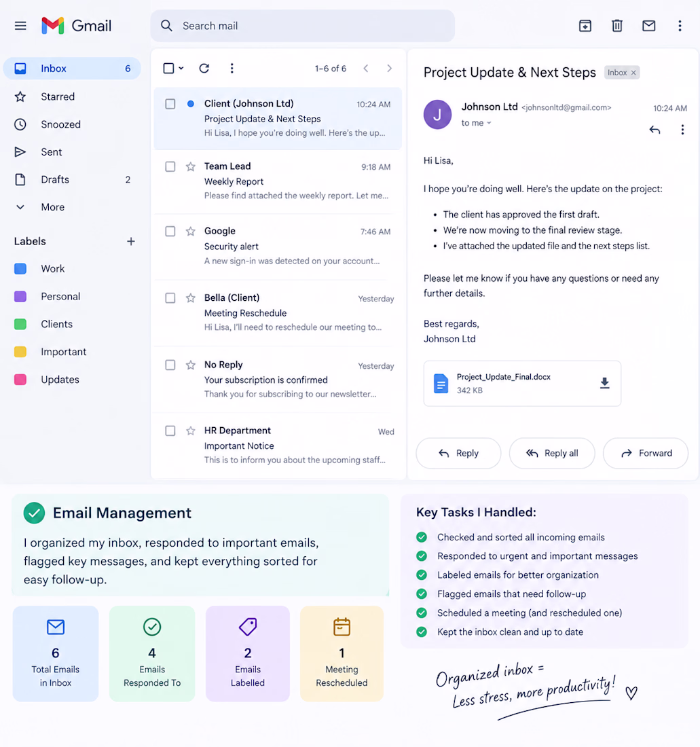Go to the next page of emails
The height and width of the screenshot is (747, 700).
[390, 68]
